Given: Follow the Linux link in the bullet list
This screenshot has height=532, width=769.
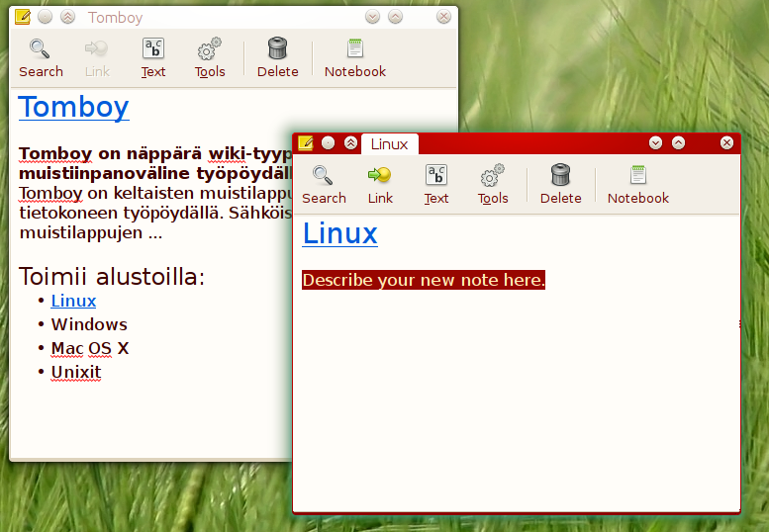Looking at the screenshot, I should [x=73, y=301].
